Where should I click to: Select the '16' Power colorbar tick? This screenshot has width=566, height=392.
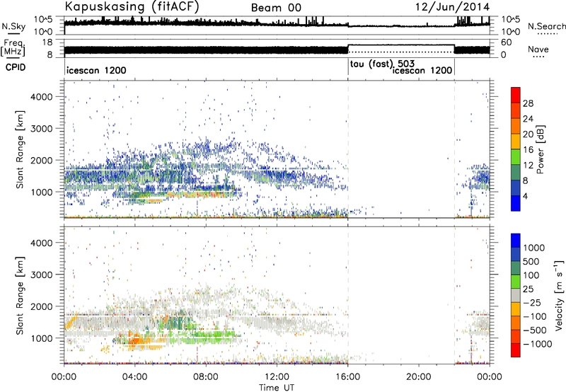[x=528, y=150]
